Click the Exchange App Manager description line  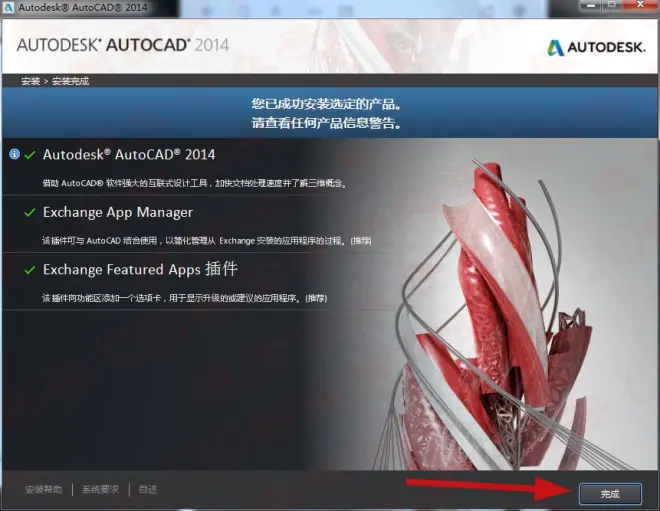206,241
